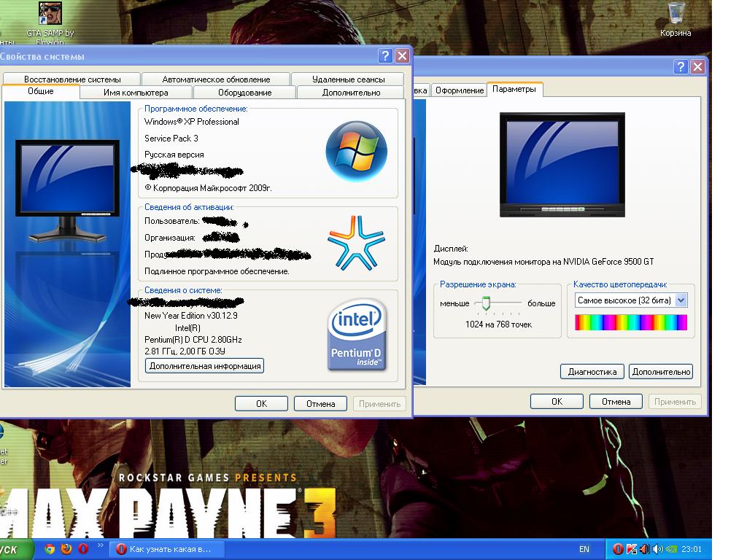
Task: Click the Дополнительная информация button
Action: [205, 366]
